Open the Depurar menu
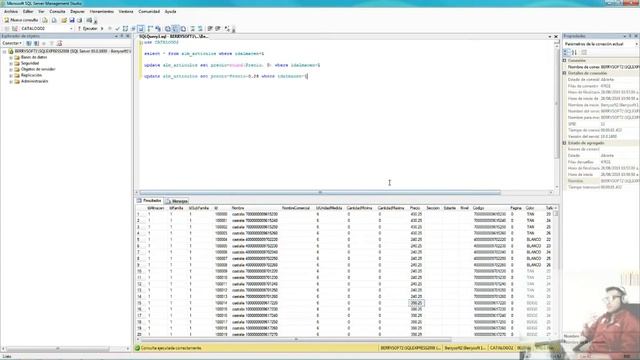Screen dimensions: 640x360 point(77,11)
